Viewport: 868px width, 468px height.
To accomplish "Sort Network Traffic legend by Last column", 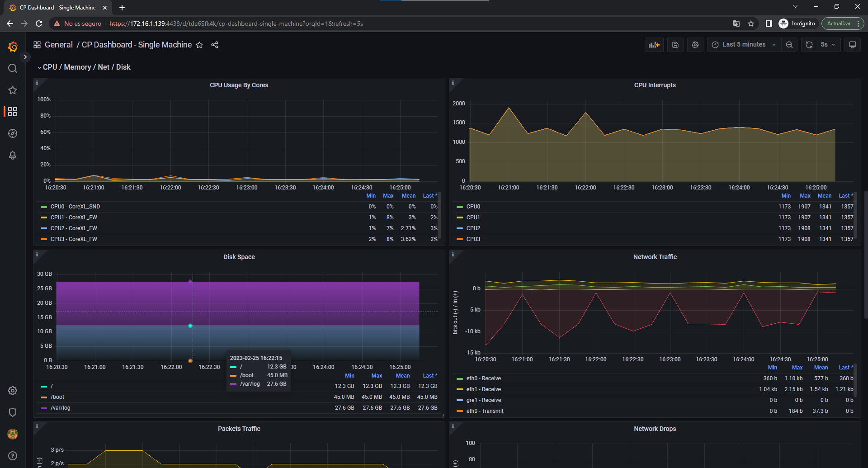I will [x=846, y=368].
